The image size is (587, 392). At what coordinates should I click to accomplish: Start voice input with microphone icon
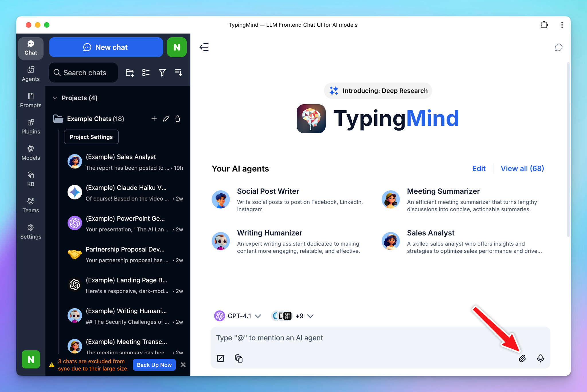540,358
